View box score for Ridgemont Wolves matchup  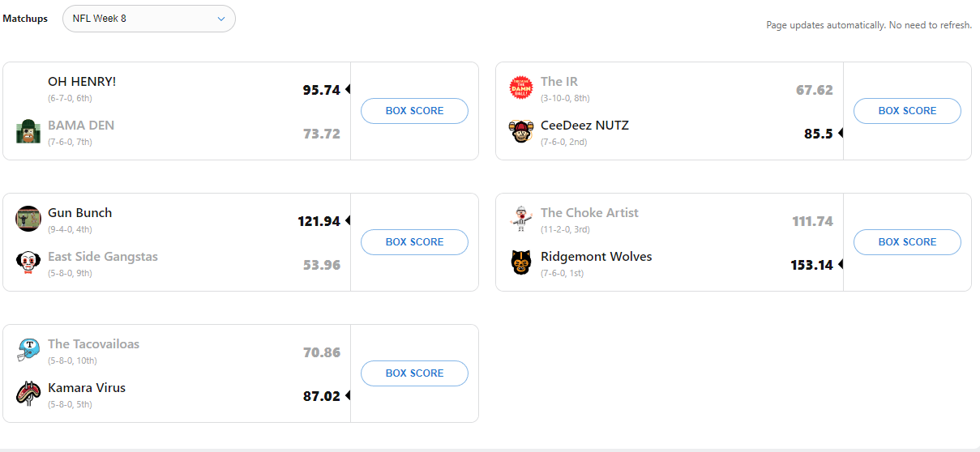tap(907, 242)
